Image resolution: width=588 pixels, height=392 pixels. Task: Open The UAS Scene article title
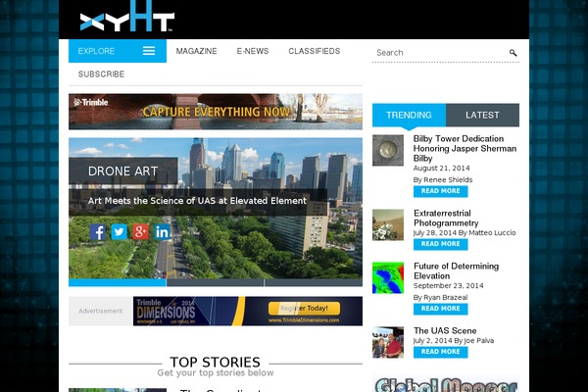[445, 330]
